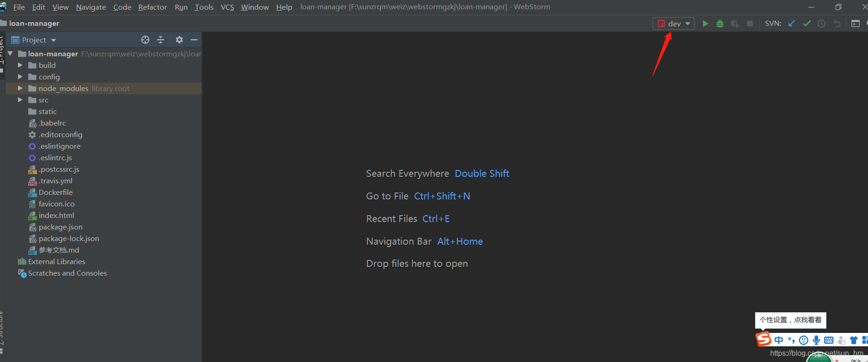The image size is (868, 362).
Task: Select External Libraries node
Action: 52,262
